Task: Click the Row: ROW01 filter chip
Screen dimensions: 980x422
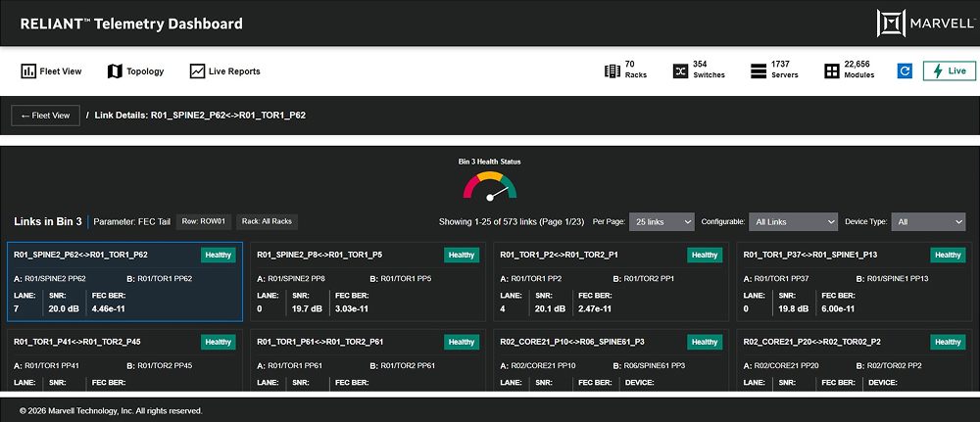Action: (204, 221)
